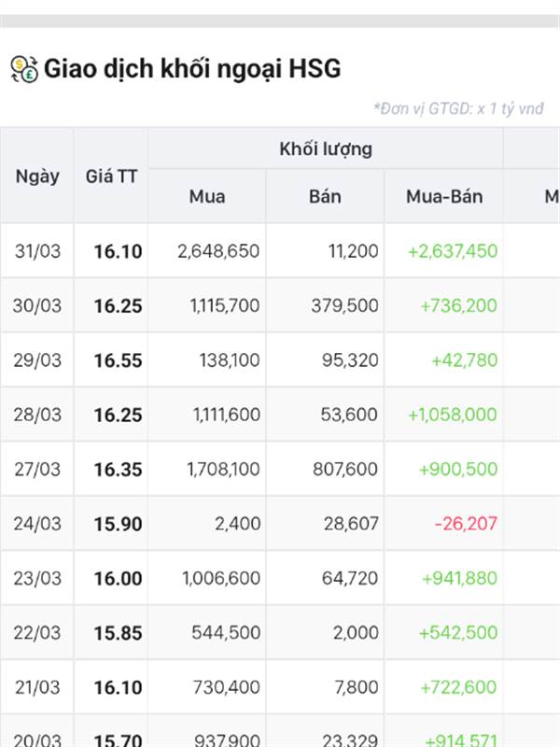Select the 22/03 date cell
560x747 pixels.
click(x=37, y=633)
